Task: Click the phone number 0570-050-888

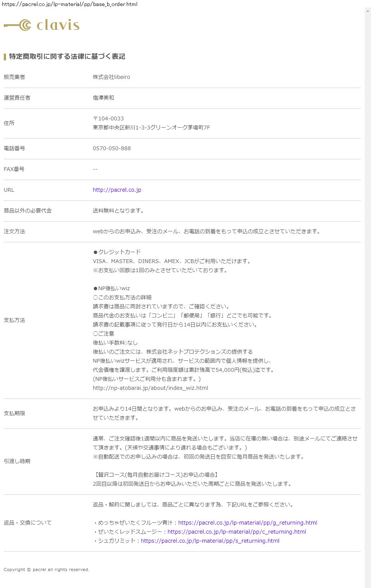Action: point(112,148)
